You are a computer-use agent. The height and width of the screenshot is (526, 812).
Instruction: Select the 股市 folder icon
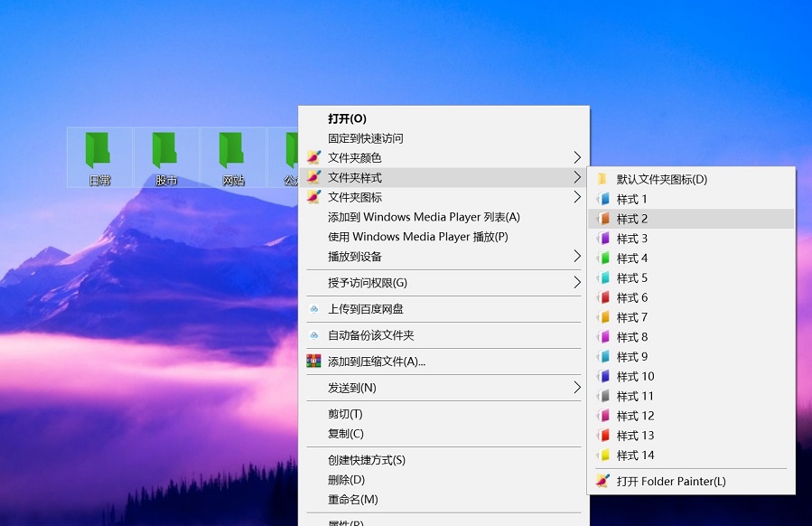pos(164,154)
